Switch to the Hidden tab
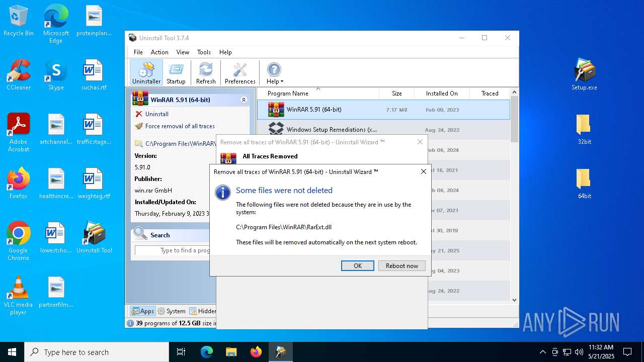This screenshot has height=362, width=644. point(202,311)
